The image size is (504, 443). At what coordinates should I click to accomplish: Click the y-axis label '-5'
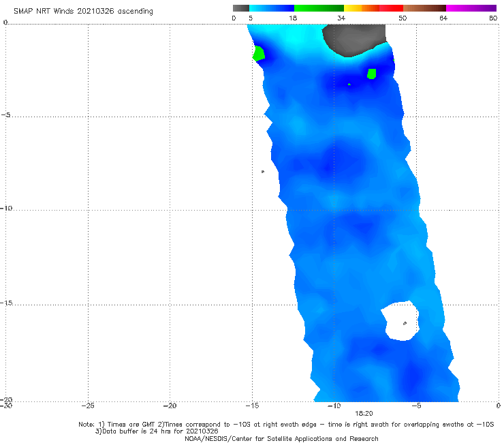click(x=5, y=115)
